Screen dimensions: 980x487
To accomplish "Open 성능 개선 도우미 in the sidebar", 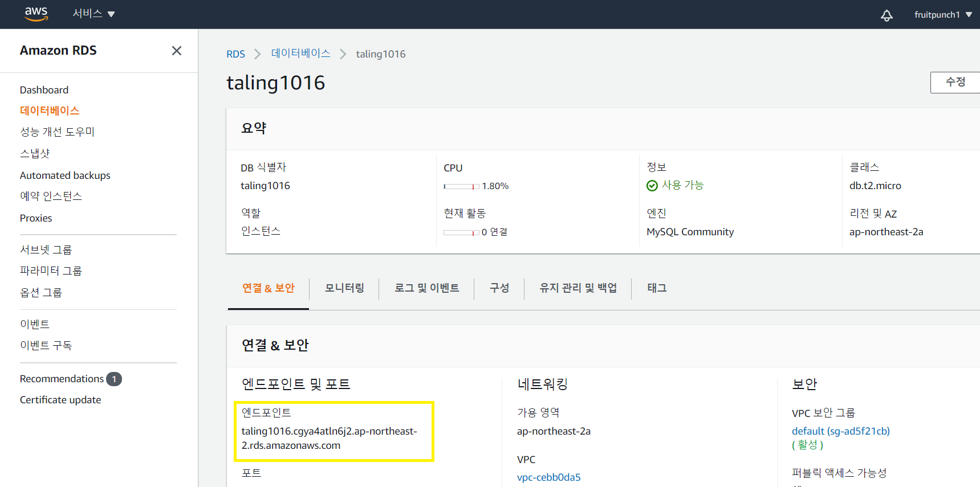I will tap(57, 132).
